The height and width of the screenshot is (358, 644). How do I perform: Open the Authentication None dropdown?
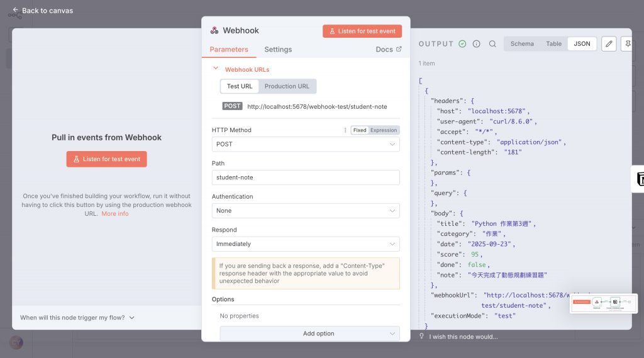tap(306, 211)
